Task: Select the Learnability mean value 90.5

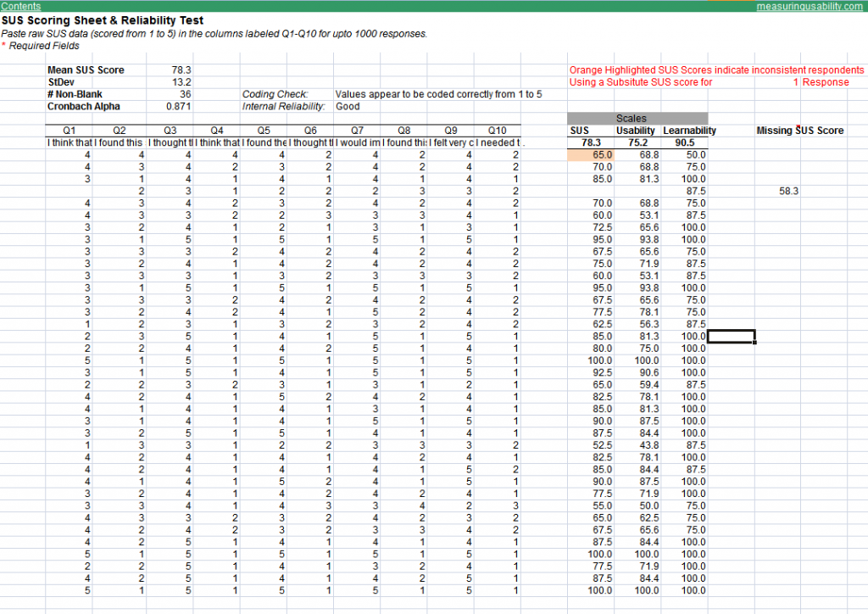Action: 684,142
